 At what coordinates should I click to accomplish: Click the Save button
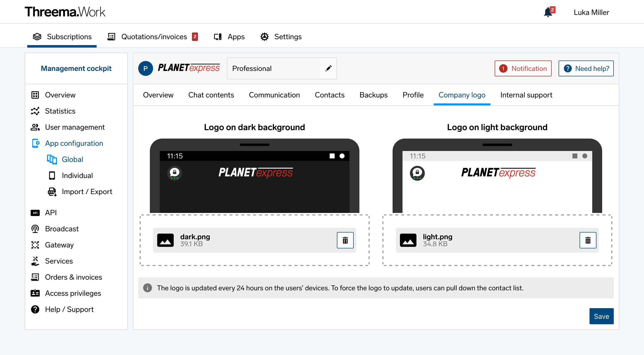click(601, 317)
